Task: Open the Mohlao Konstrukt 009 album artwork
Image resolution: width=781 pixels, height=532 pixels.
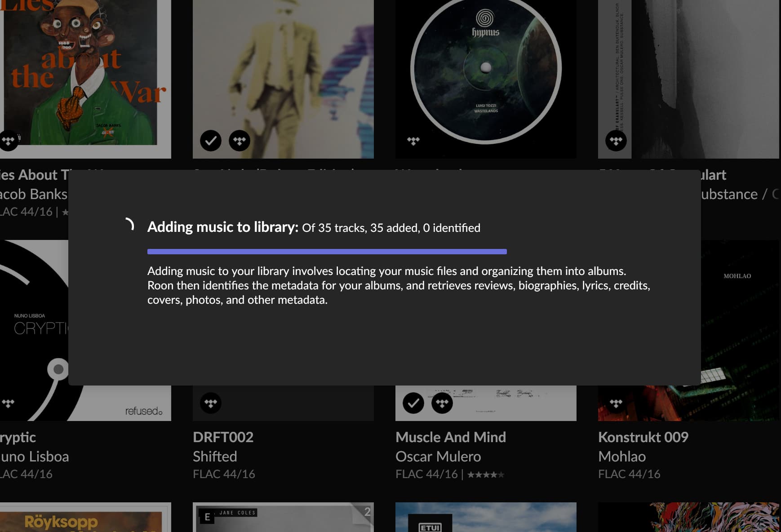Action: click(741, 330)
